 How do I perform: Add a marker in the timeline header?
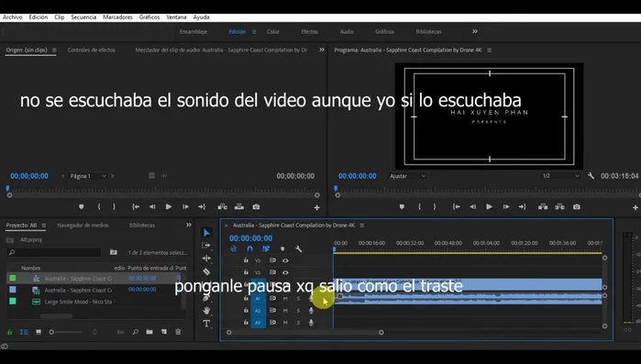(282, 248)
